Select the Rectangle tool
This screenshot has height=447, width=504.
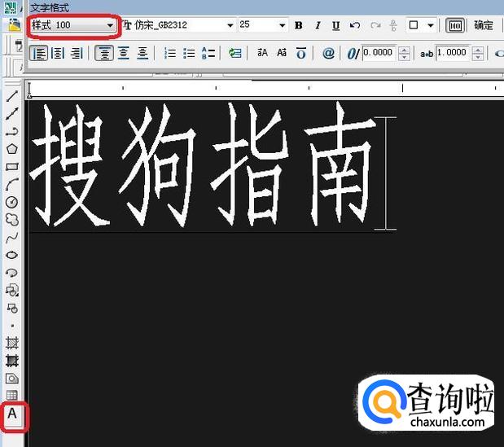[12, 167]
